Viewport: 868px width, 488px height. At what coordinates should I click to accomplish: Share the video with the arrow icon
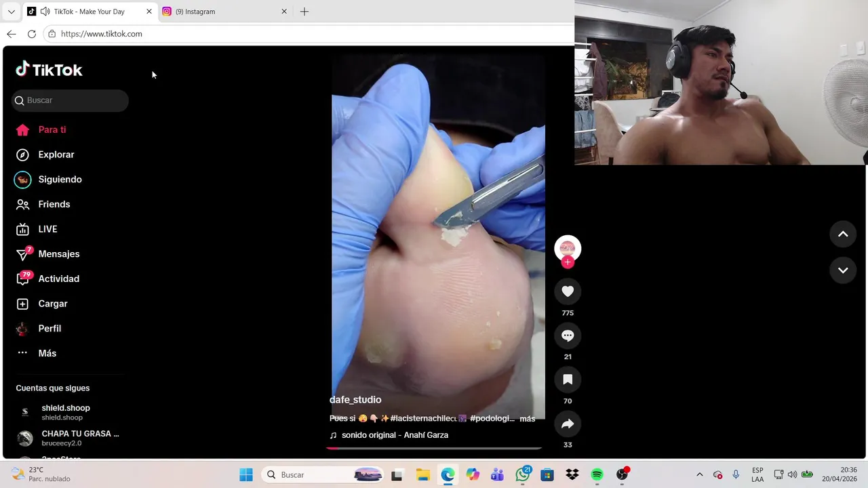(568, 424)
